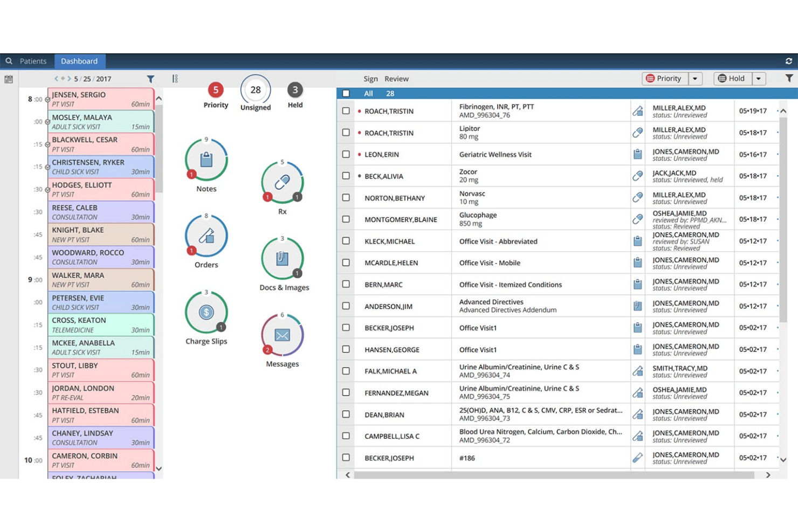Open the Hold dropdown arrow

759,79
